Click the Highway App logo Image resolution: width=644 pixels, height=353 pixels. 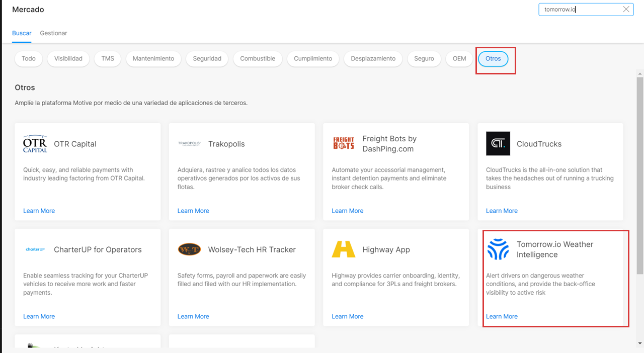coord(344,249)
